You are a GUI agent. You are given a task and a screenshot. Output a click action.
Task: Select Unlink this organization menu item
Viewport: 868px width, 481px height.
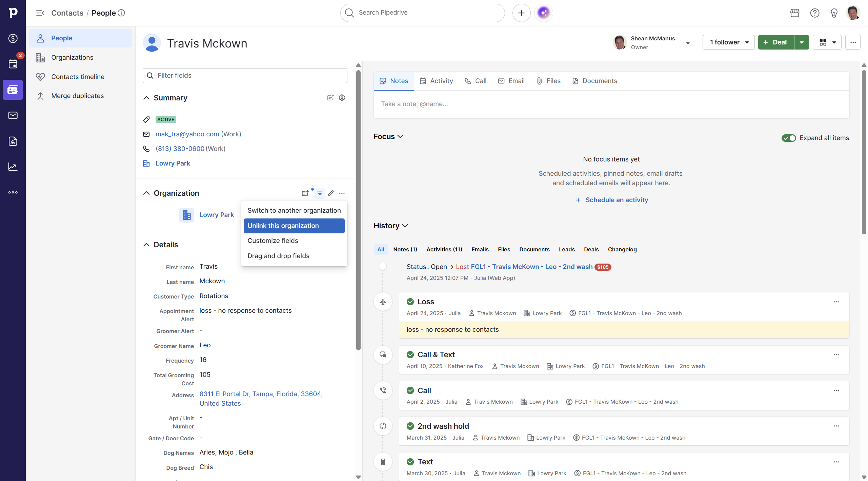294,226
